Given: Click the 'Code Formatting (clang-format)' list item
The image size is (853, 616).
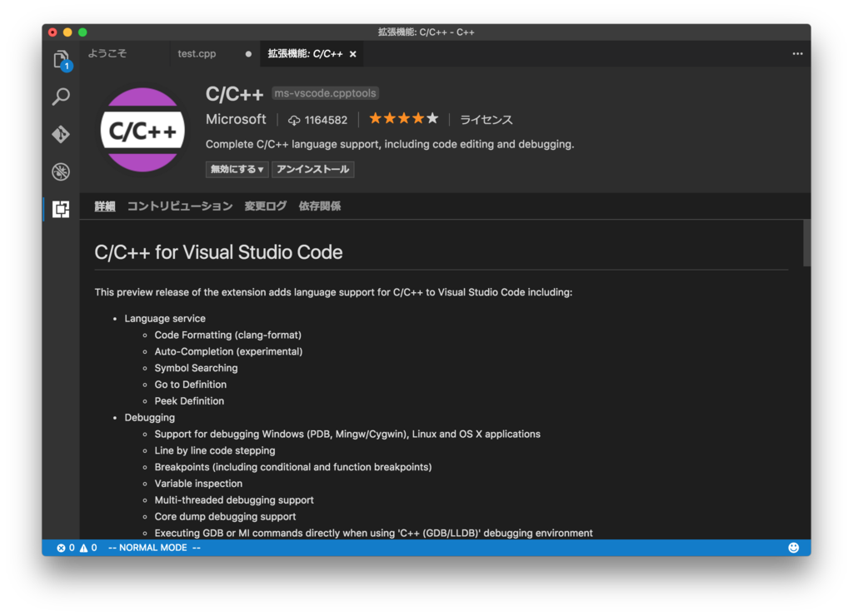Looking at the screenshot, I should point(228,335).
